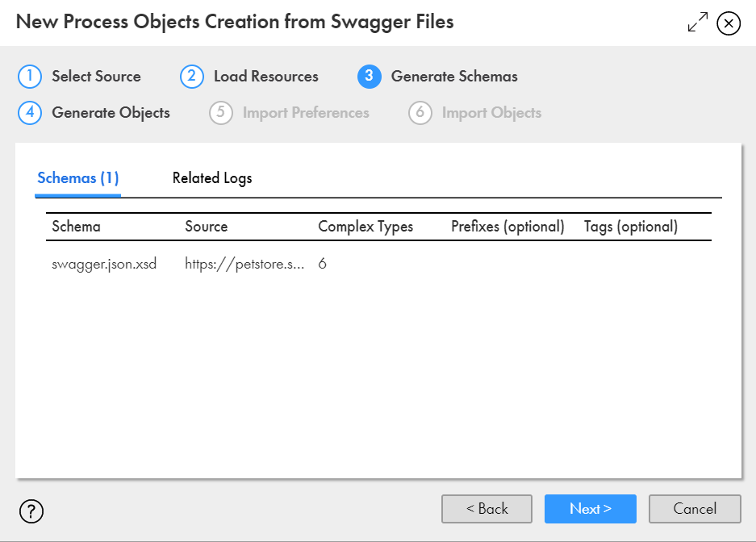Click the Import Objects step label
The width and height of the screenshot is (756, 542).
pyautogui.click(x=492, y=113)
